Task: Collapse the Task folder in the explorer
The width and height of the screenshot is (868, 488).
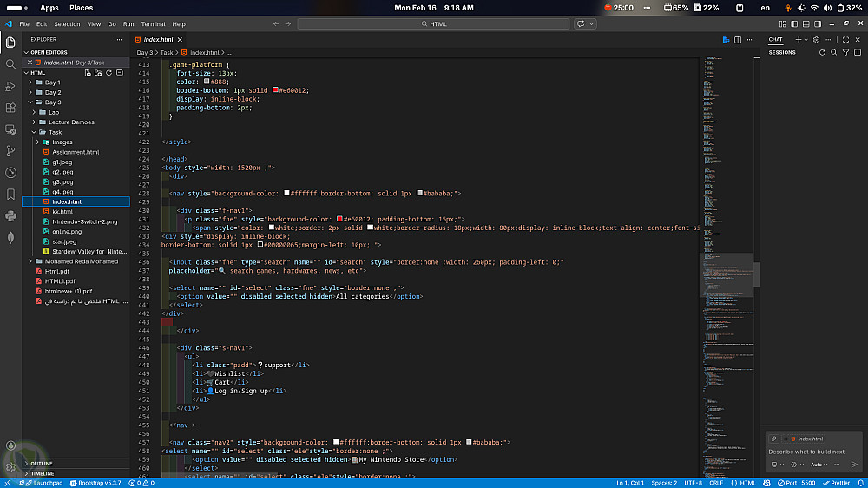Action: [x=55, y=132]
